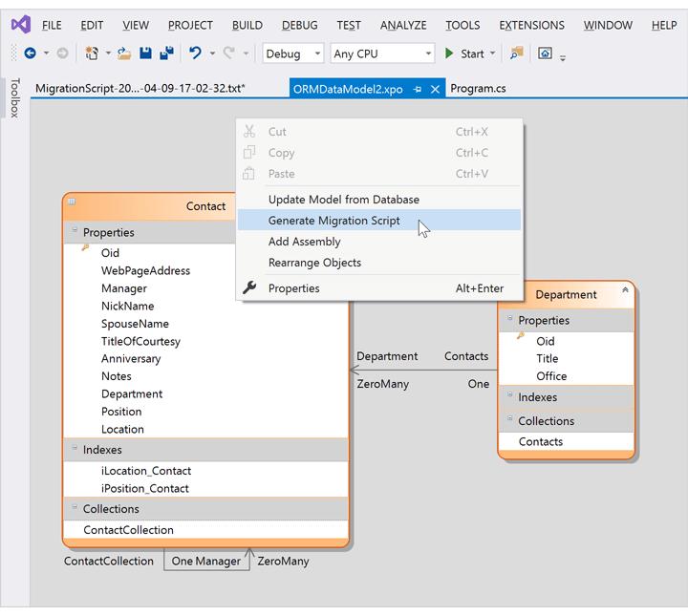Image resolution: width=688 pixels, height=616 pixels.
Task: Select the iLocation_Contact index
Action: (x=146, y=471)
